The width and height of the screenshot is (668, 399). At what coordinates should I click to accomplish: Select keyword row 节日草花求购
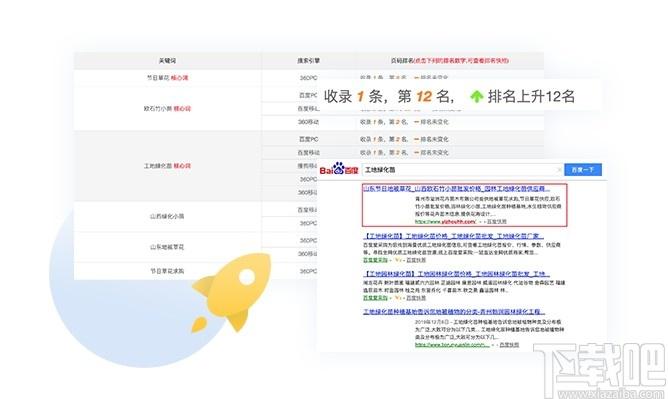pyautogui.click(x=167, y=271)
